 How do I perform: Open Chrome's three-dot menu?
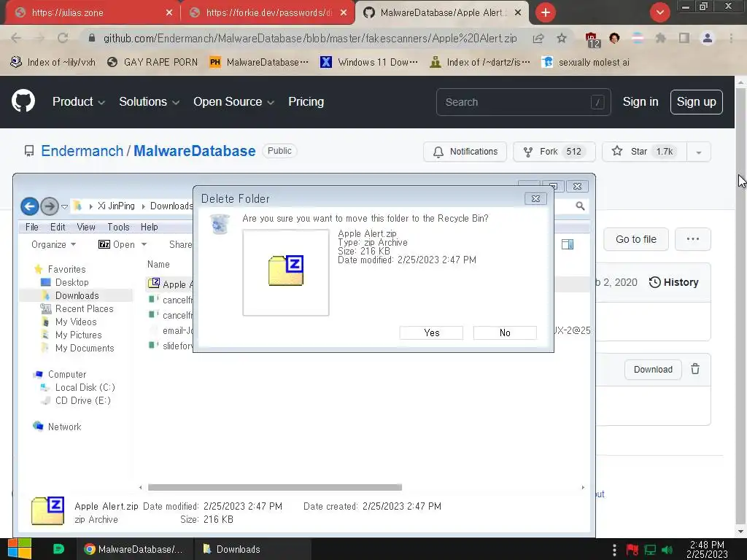pos(731,38)
